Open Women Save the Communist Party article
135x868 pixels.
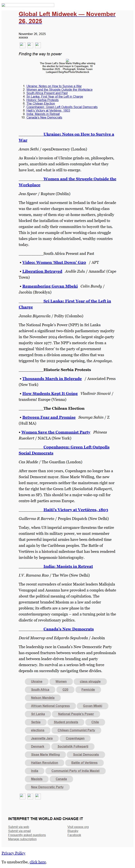point(56,432)
